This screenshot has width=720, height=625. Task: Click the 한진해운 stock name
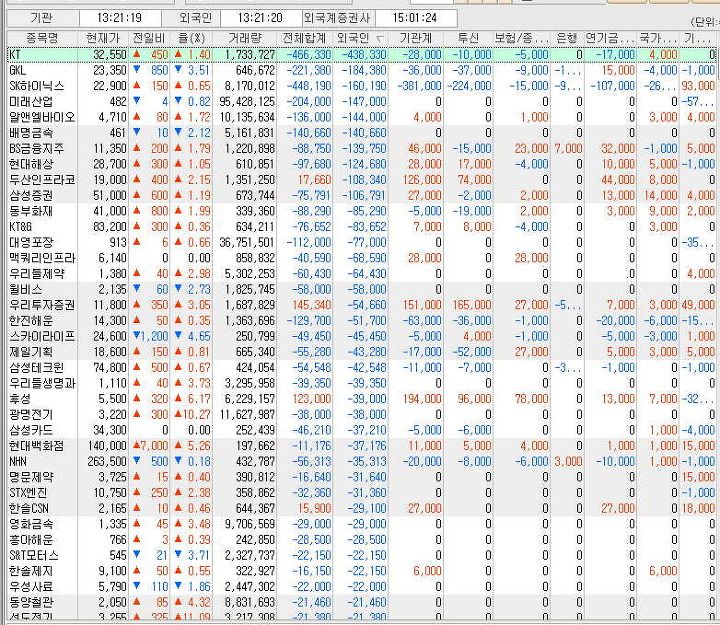tap(31, 321)
